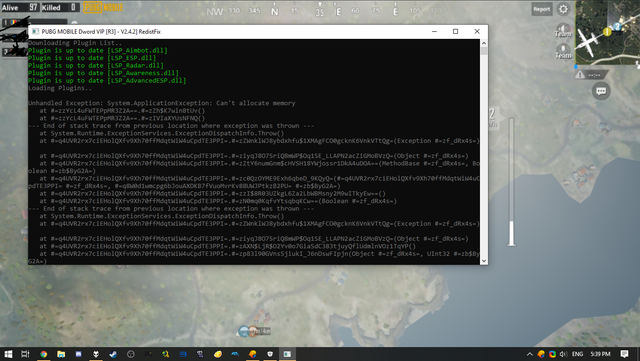Click the console window title bar icon
640x361 pixels.
[x=36, y=31]
